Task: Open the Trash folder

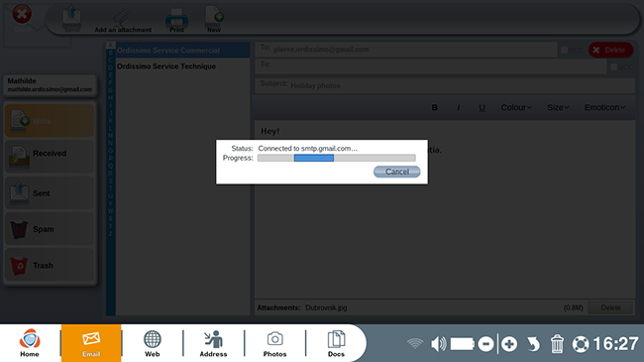Action: pos(50,265)
